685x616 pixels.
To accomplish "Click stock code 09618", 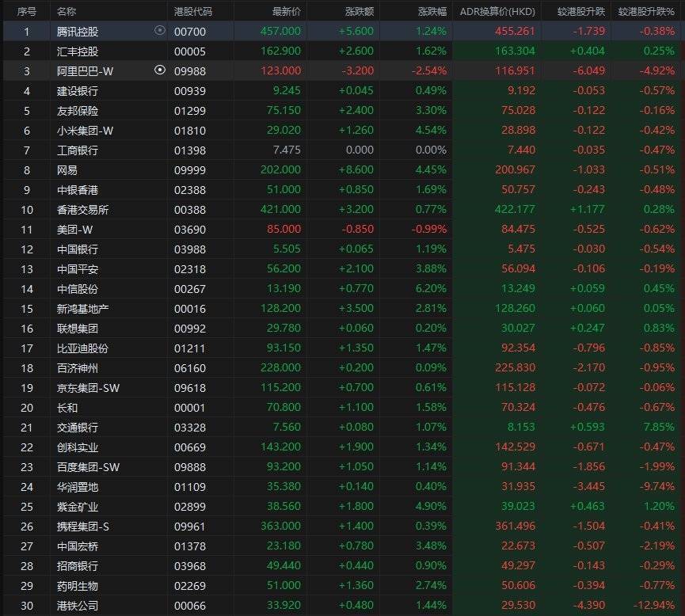I will [x=189, y=388].
